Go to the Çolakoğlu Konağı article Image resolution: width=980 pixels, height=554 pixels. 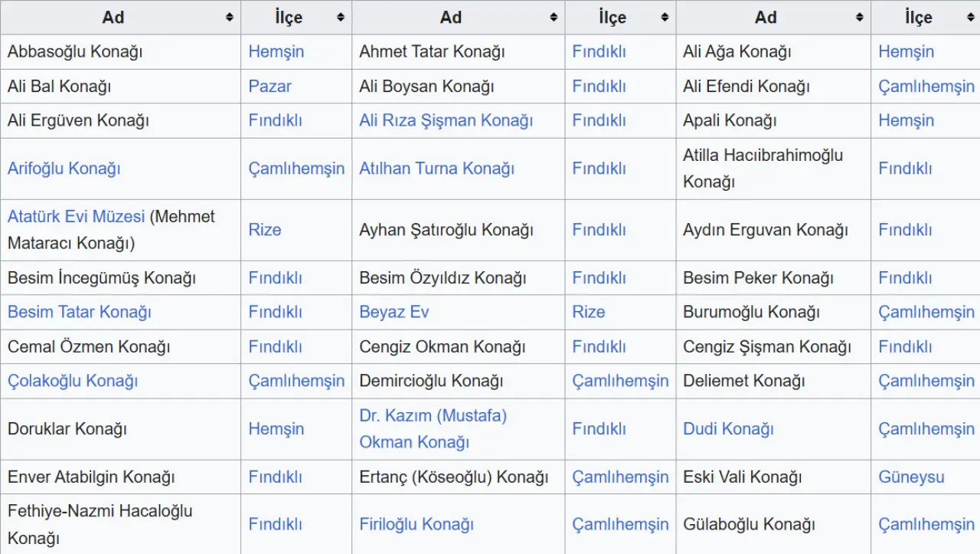tap(73, 381)
